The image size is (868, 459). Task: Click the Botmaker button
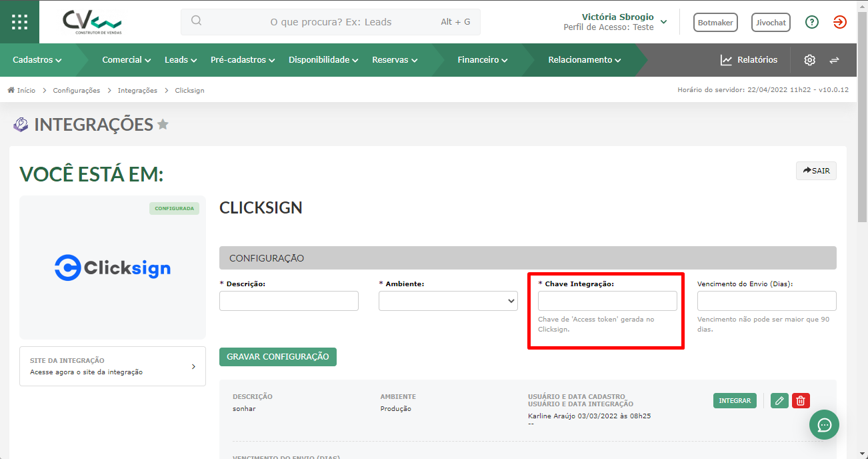pyautogui.click(x=715, y=22)
